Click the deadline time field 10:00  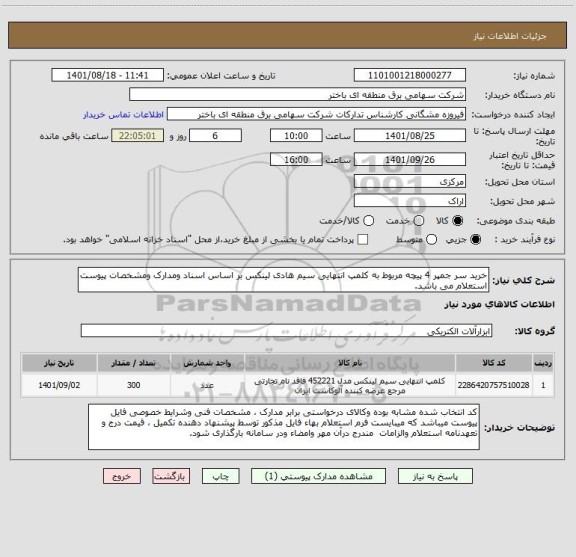296,136
